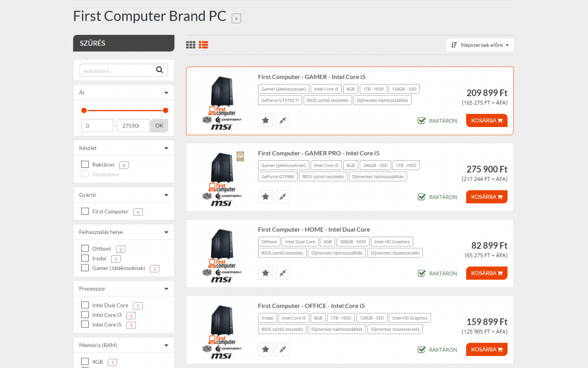This screenshot has width=588, height=368.
Task: Focus the kulcsszóra keyword search field
Action: (x=116, y=70)
